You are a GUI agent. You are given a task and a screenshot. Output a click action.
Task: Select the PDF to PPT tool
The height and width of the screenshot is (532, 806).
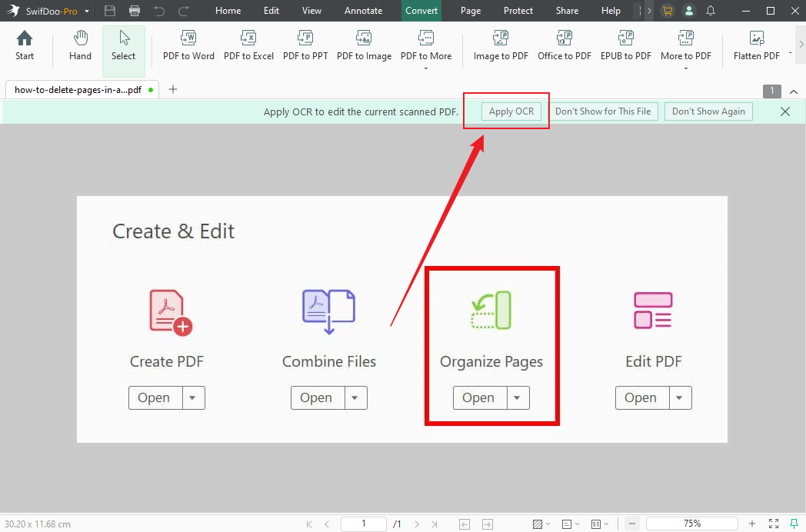(305, 45)
